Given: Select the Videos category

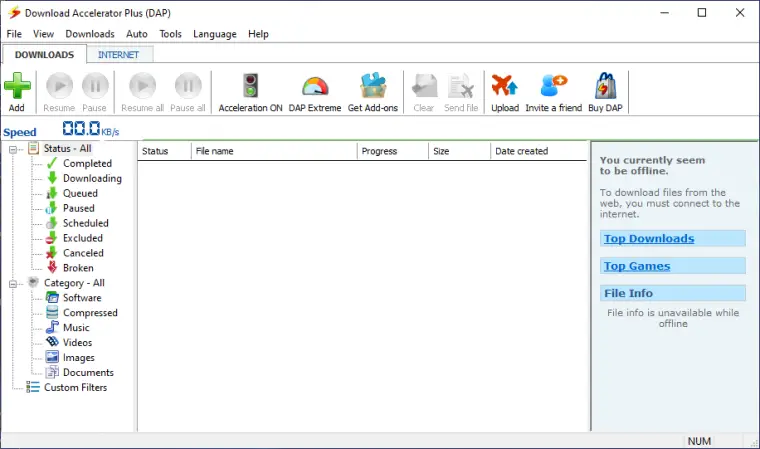Looking at the screenshot, I should pos(77,343).
